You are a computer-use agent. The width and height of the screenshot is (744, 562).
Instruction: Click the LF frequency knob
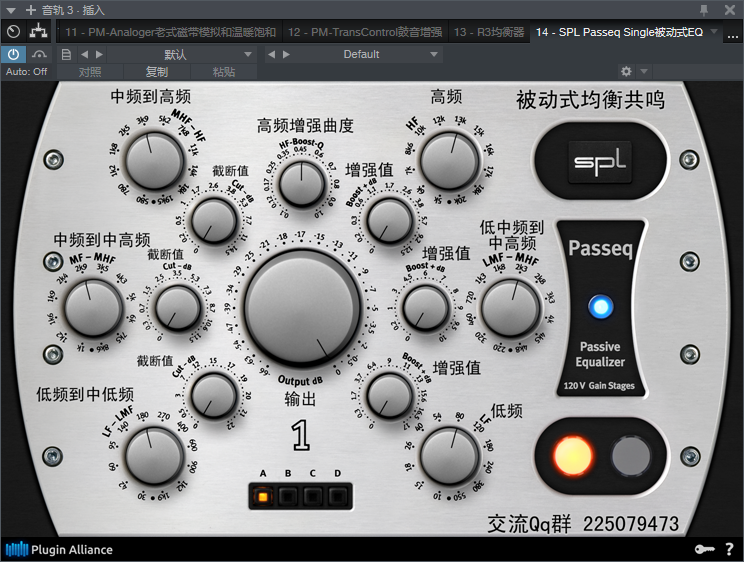click(x=449, y=456)
